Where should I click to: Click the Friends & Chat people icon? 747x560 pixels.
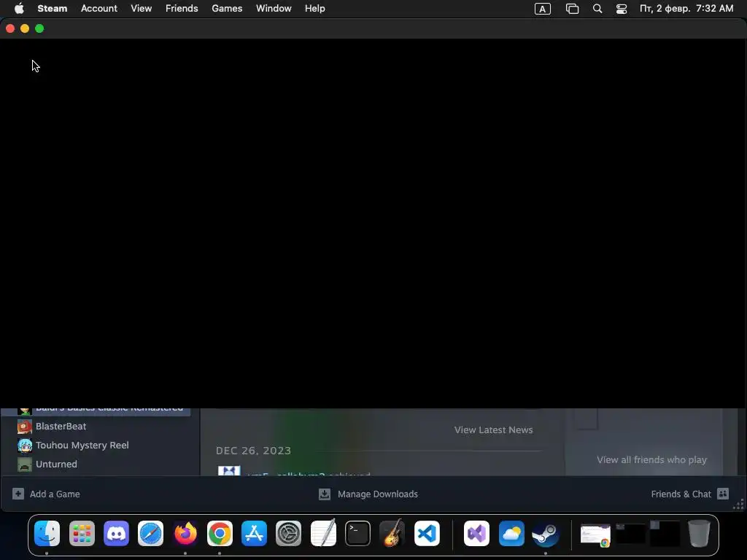click(x=723, y=494)
